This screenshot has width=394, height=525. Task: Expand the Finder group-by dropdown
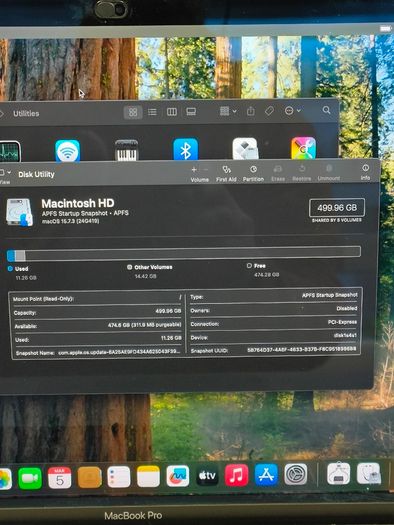pyautogui.click(x=228, y=111)
